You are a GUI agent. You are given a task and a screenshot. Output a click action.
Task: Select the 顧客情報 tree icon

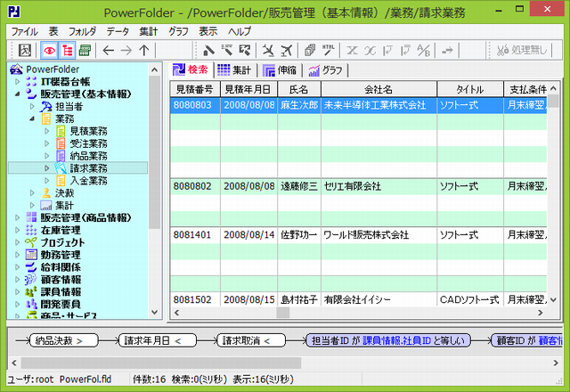coord(31,279)
